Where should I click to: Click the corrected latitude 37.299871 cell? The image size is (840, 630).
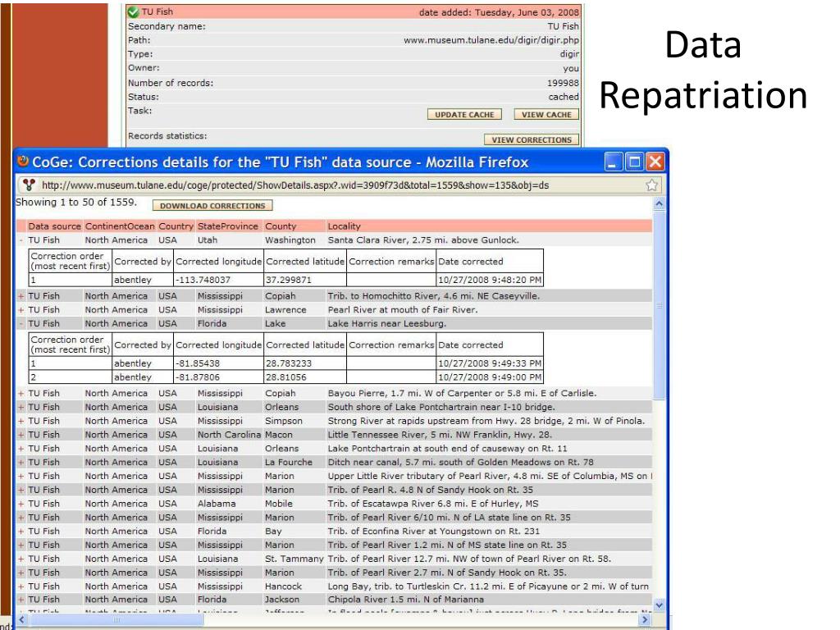[305, 280]
